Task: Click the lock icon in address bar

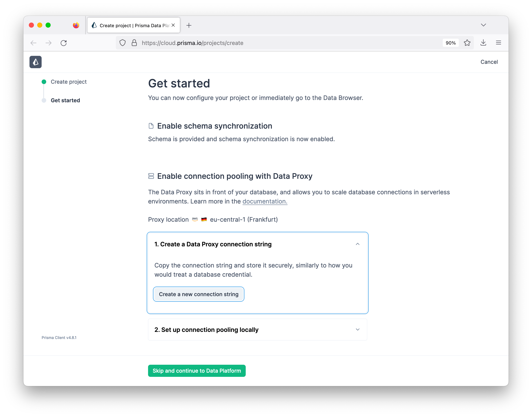Action: [134, 43]
